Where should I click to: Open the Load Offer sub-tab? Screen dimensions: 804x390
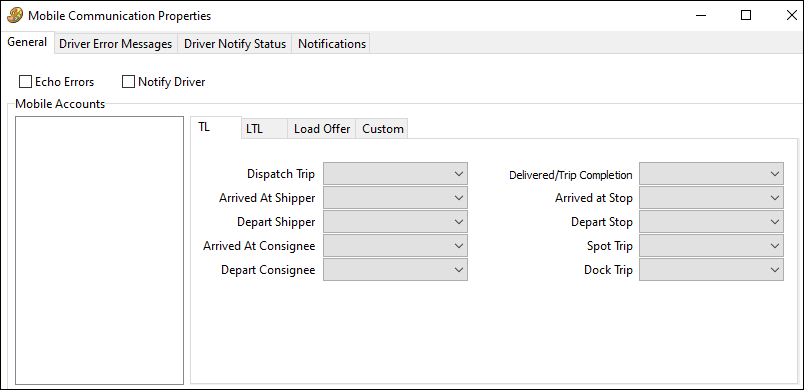[321, 129]
